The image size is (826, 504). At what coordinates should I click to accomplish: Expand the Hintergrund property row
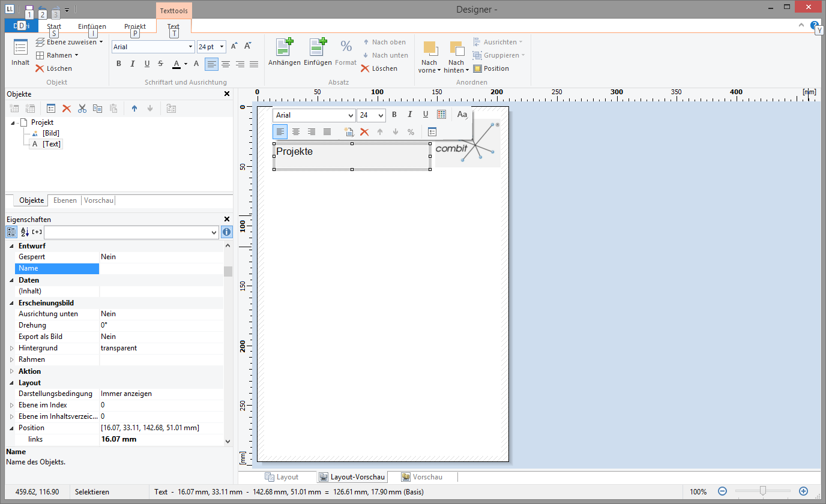coord(11,348)
